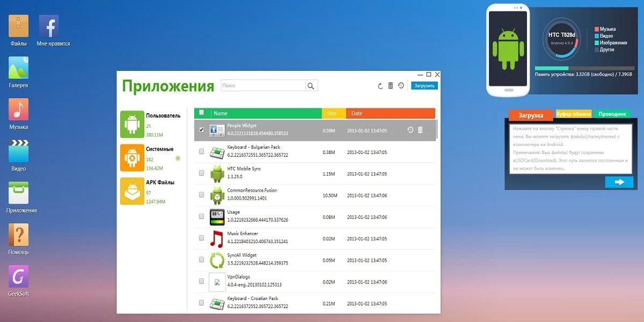Check the HTC Mobile Sync checkbox

(201, 173)
